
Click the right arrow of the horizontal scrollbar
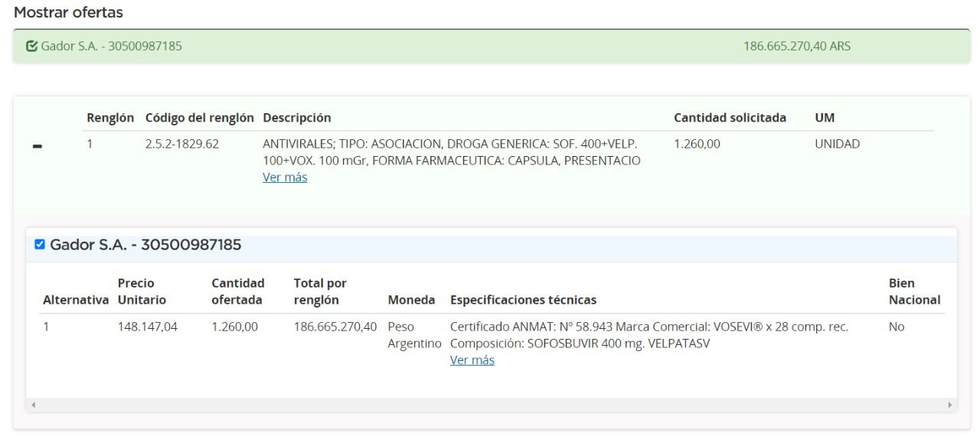950,404
